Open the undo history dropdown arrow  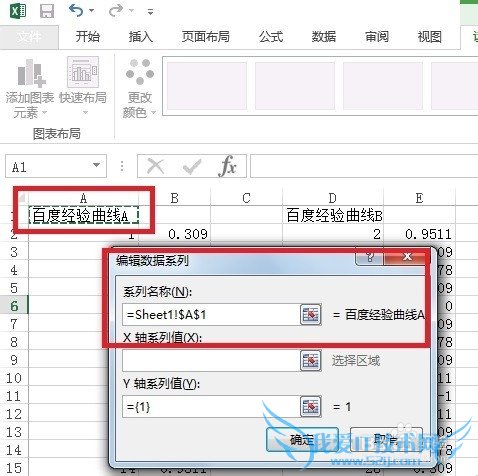click(91, 11)
